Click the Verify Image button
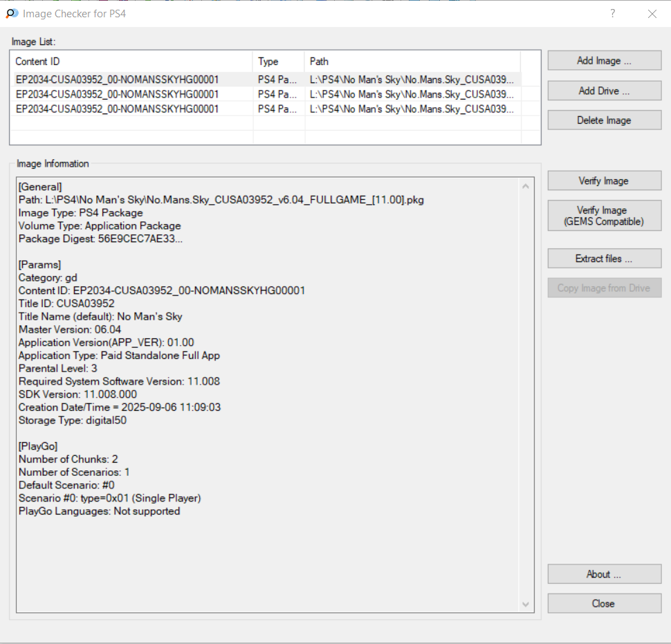 click(604, 181)
